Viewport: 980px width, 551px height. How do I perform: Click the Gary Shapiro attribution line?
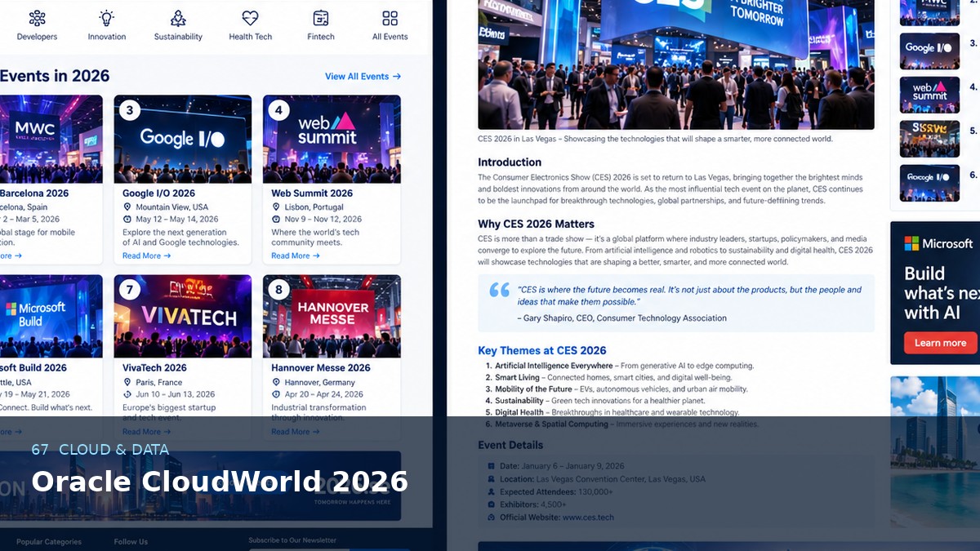pyautogui.click(x=621, y=318)
